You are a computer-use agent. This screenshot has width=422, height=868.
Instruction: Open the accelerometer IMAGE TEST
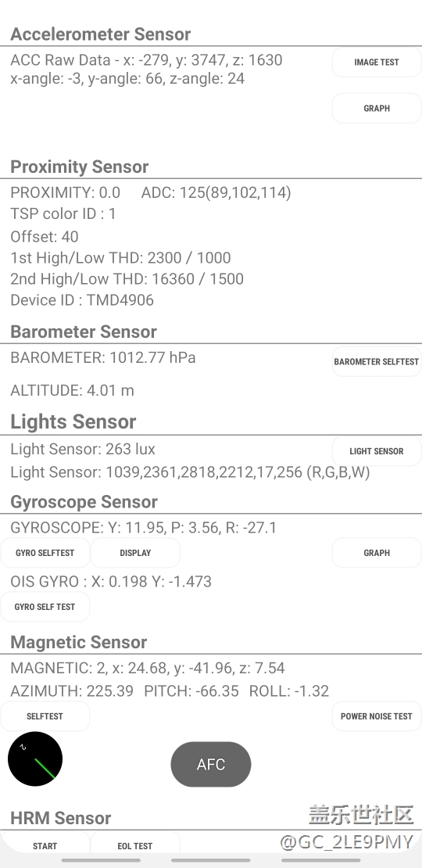click(x=377, y=62)
